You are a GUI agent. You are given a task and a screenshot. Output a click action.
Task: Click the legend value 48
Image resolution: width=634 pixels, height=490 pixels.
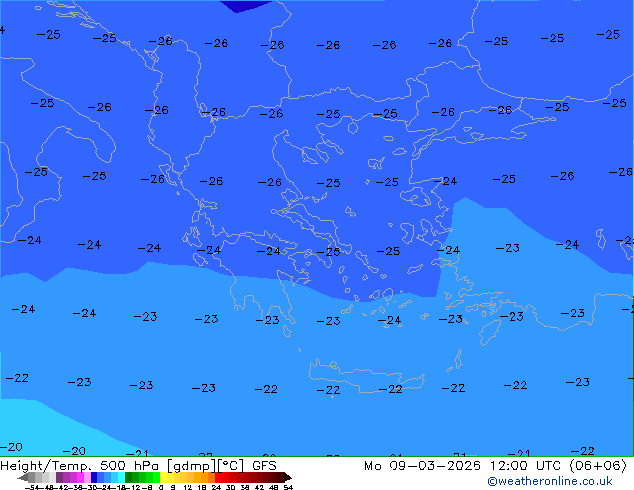point(273,487)
